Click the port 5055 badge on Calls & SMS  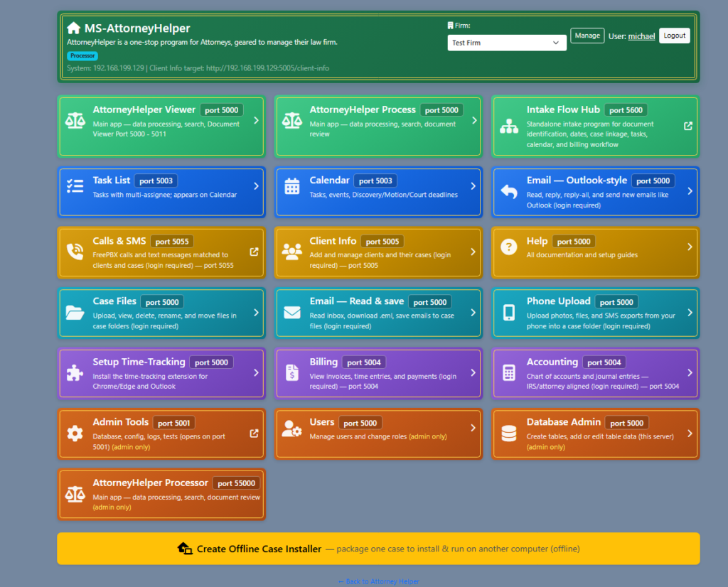(x=172, y=242)
